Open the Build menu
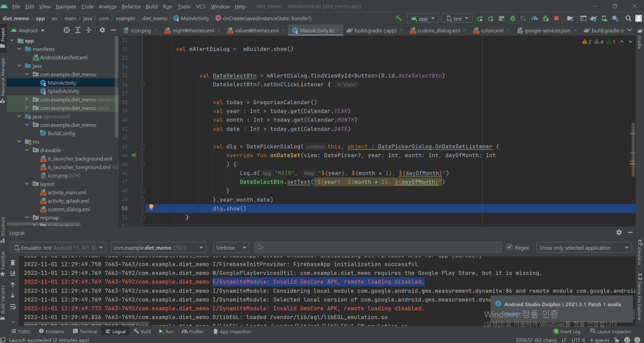644x343 pixels. click(x=152, y=6)
